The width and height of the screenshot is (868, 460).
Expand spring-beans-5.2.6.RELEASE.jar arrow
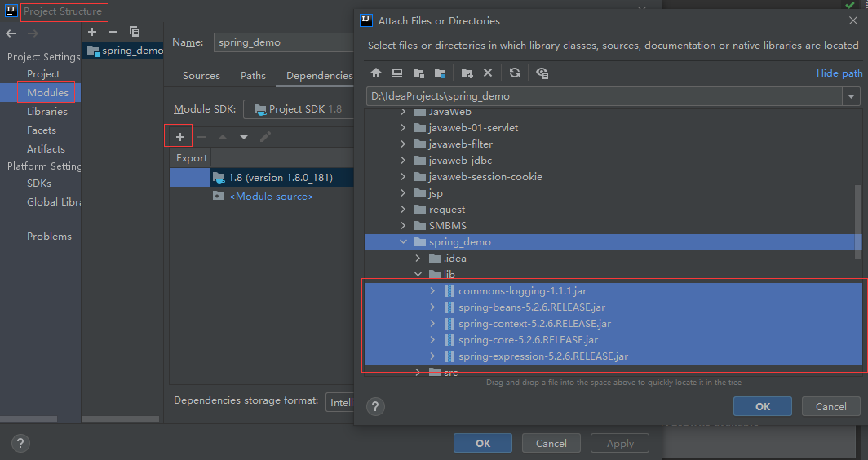tap(433, 307)
